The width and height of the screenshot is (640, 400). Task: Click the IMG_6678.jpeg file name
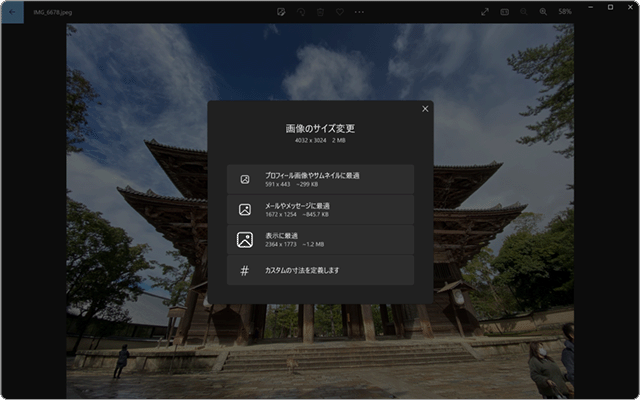coord(53,12)
